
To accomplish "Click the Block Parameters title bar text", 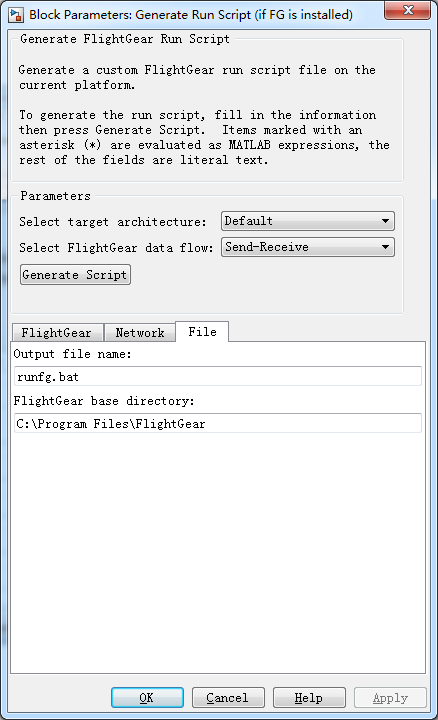I will [191, 15].
